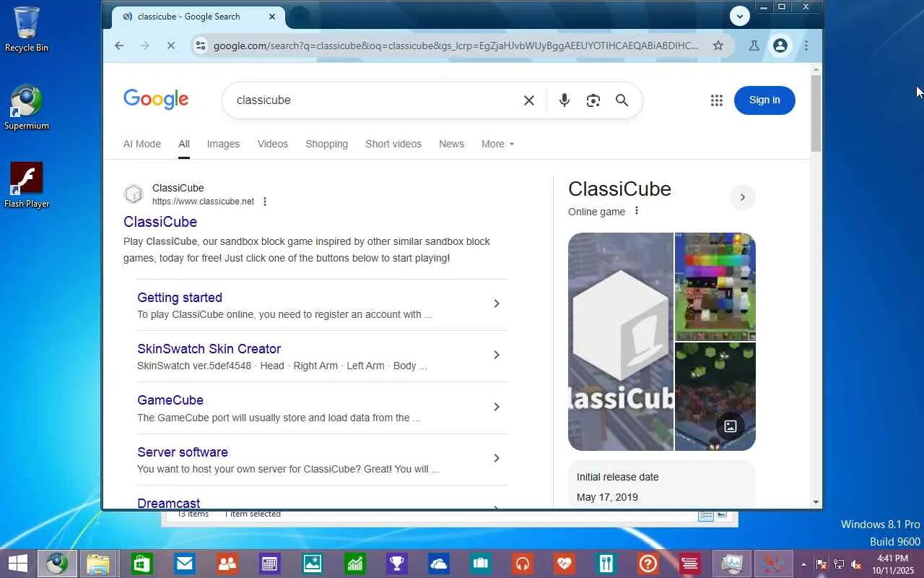This screenshot has width=924, height=578.
Task: Open the Calendar app in taskbar
Action: click(x=270, y=564)
